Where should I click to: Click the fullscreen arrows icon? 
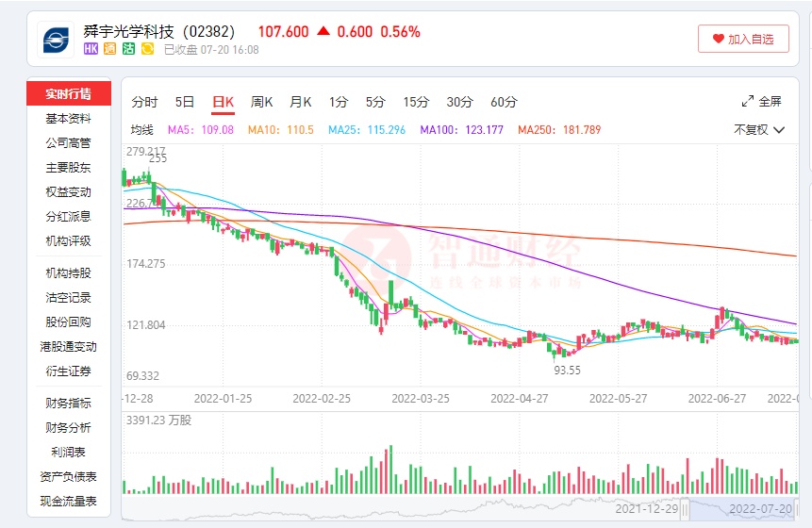coord(748,102)
